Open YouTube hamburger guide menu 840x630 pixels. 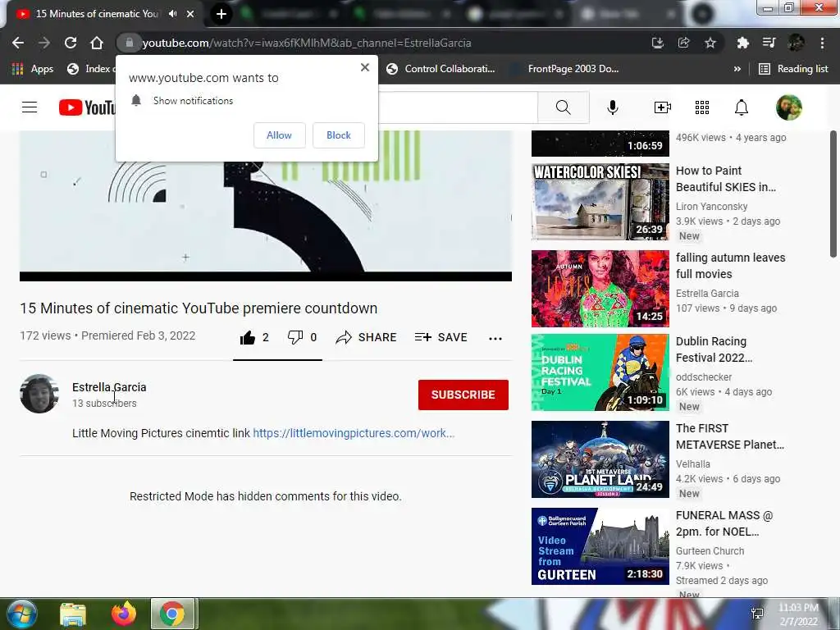coord(30,107)
